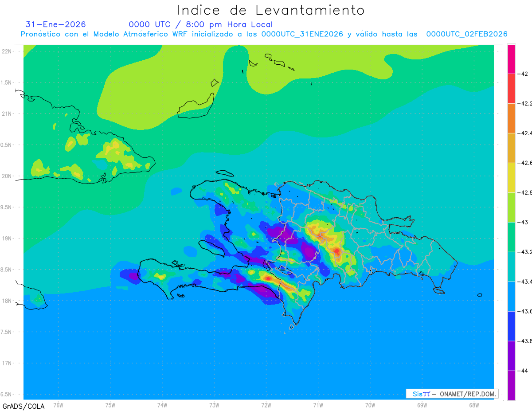Click the '-42' colorbar value
The image size is (532, 411).
click(x=524, y=74)
